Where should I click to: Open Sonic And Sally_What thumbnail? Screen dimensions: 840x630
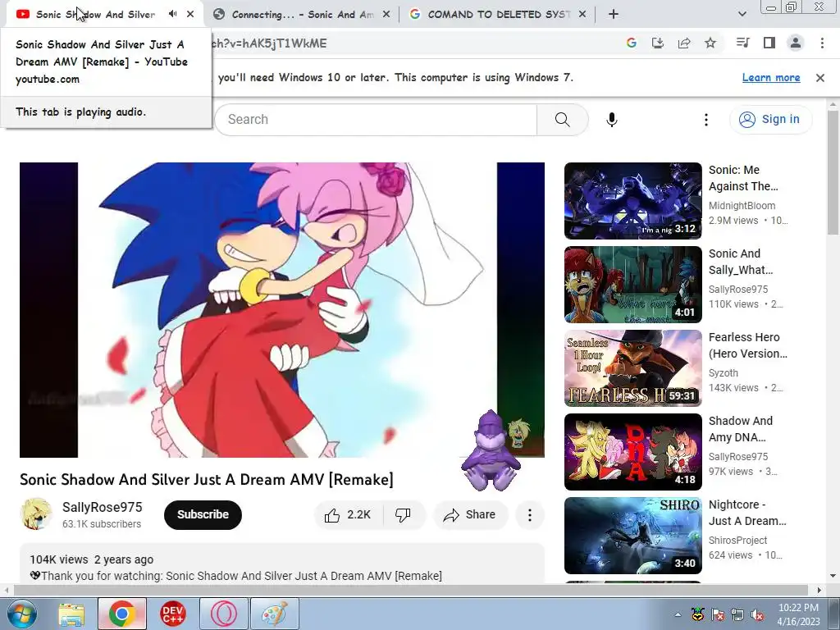(632, 285)
